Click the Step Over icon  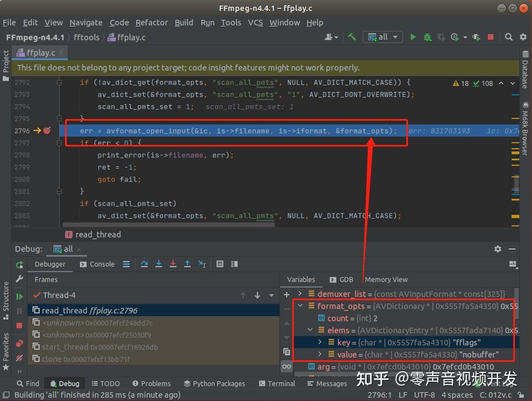[x=144, y=264]
